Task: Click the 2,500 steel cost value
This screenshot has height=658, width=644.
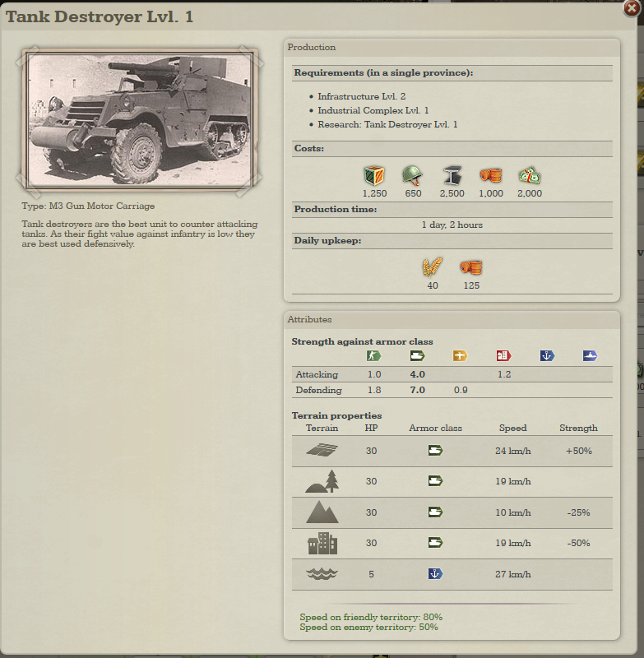Action: (452, 193)
